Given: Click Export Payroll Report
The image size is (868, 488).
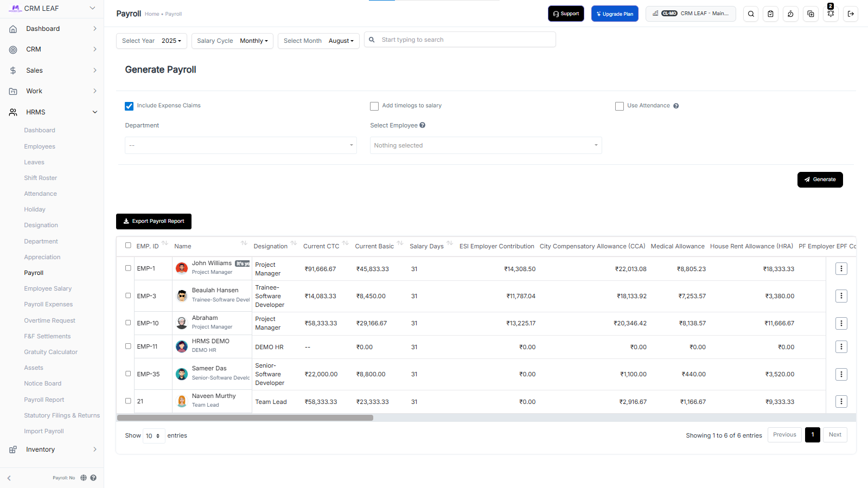Looking at the screenshot, I should point(154,221).
